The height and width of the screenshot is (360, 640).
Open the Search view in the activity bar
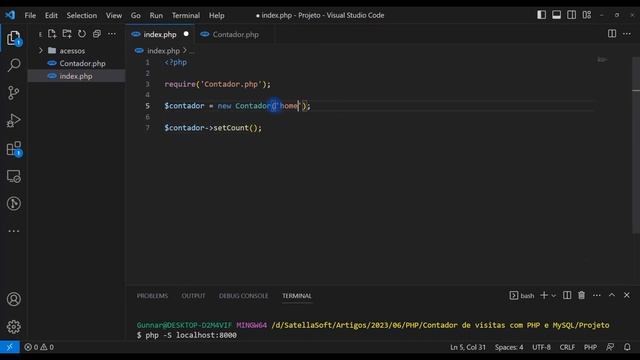14,65
